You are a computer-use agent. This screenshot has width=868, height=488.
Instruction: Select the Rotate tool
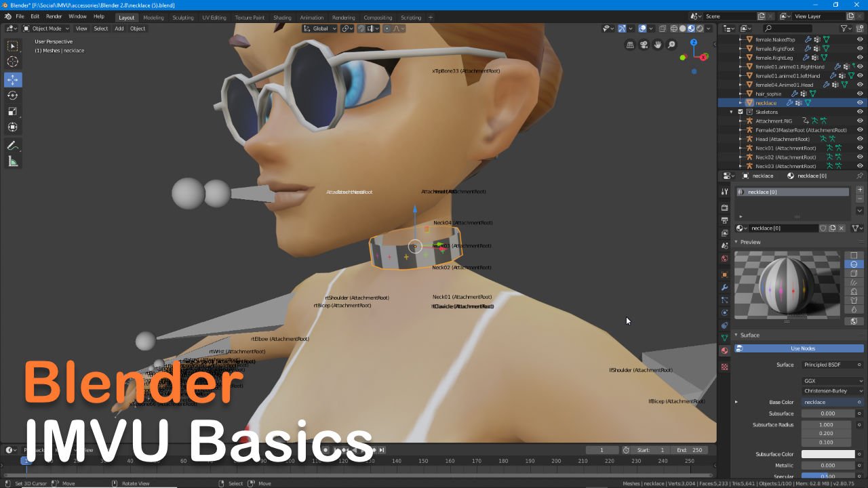(x=13, y=96)
